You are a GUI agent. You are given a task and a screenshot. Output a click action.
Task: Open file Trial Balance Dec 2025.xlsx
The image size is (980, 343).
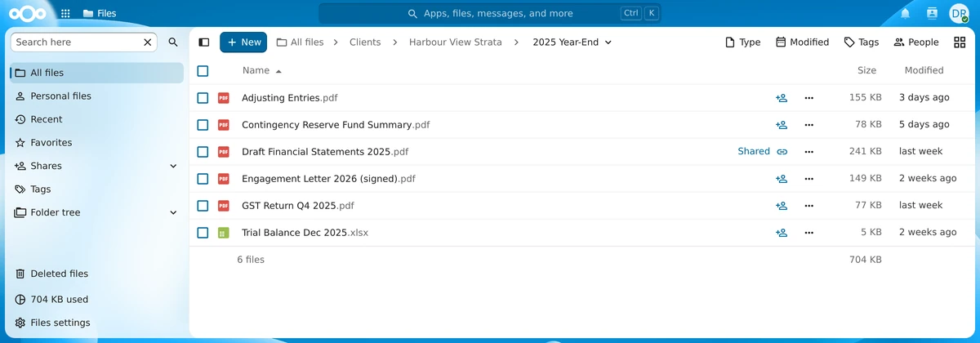click(305, 232)
